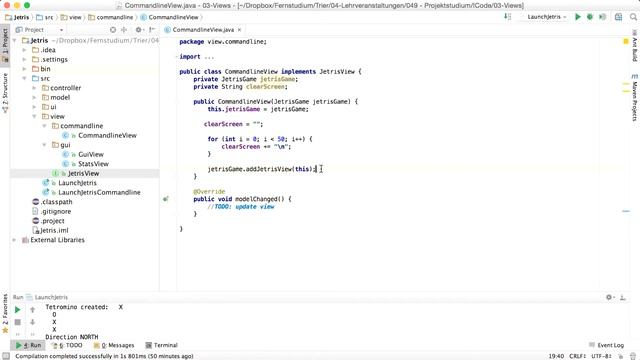Viewport: 640px width, 360px height.
Task: Open the Event Log
Action: (607, 345)
